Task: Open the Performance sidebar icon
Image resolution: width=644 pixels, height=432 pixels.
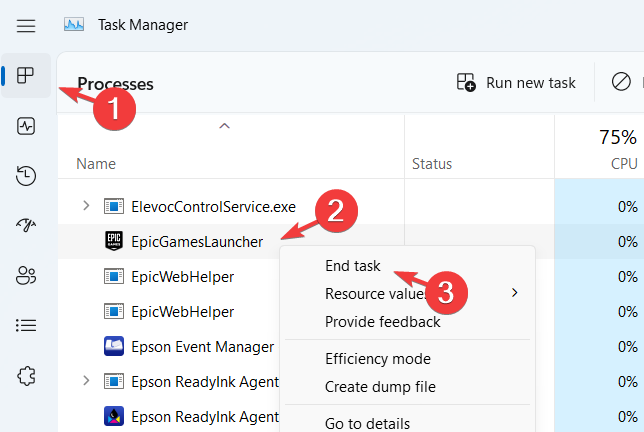Action: 26,126
